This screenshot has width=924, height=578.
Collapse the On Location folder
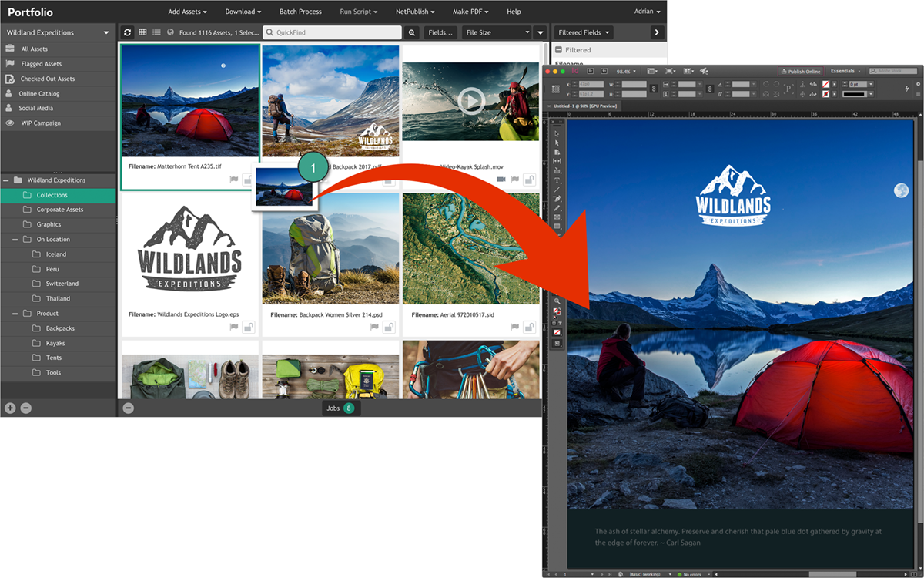[x=16, y=239]
